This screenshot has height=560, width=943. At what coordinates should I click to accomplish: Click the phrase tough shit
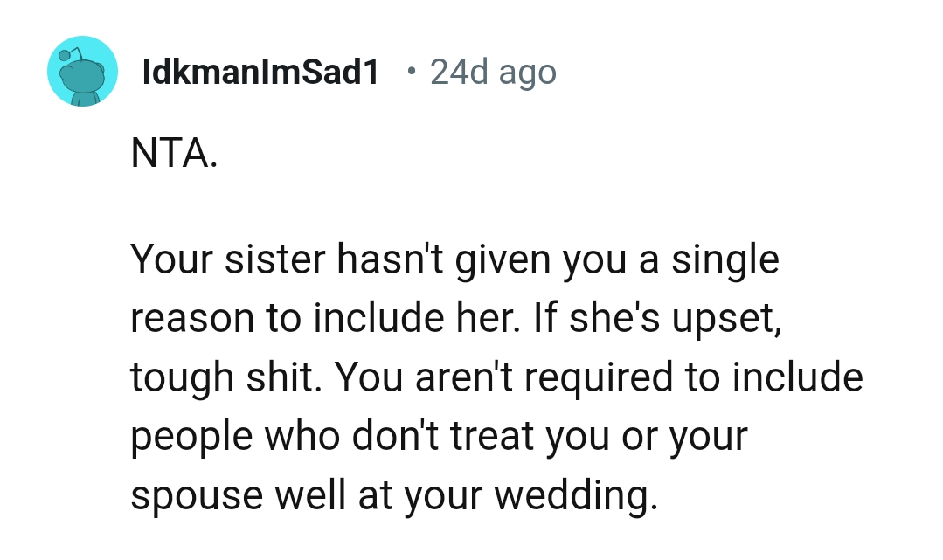coord(212,377)
